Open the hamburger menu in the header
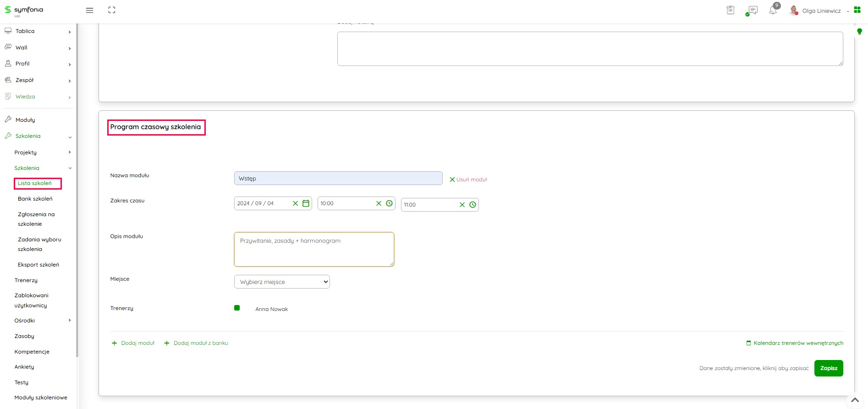 pos(89,10)
